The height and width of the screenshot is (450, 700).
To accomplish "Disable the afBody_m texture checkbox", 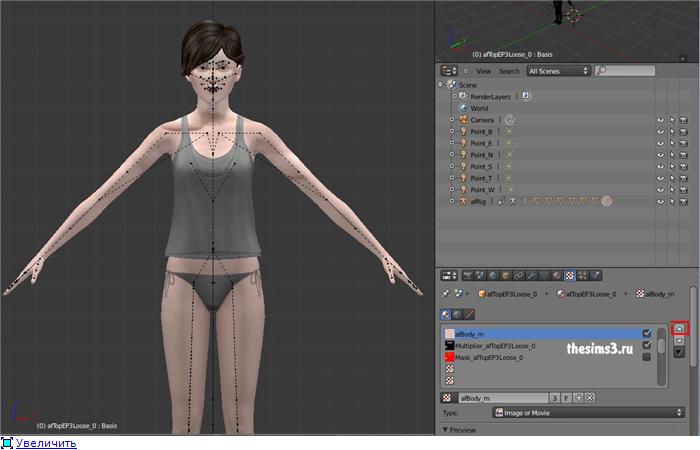I will coord(647,333).
